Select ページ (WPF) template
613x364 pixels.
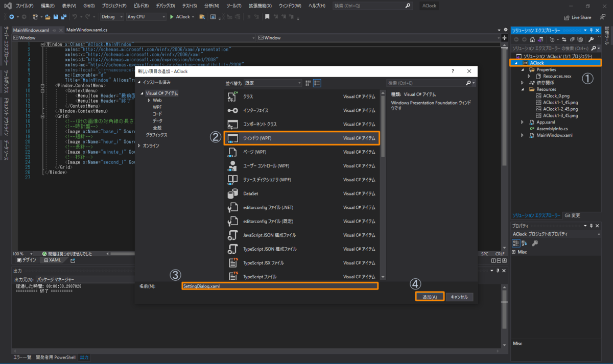click(x=302, y=152)
